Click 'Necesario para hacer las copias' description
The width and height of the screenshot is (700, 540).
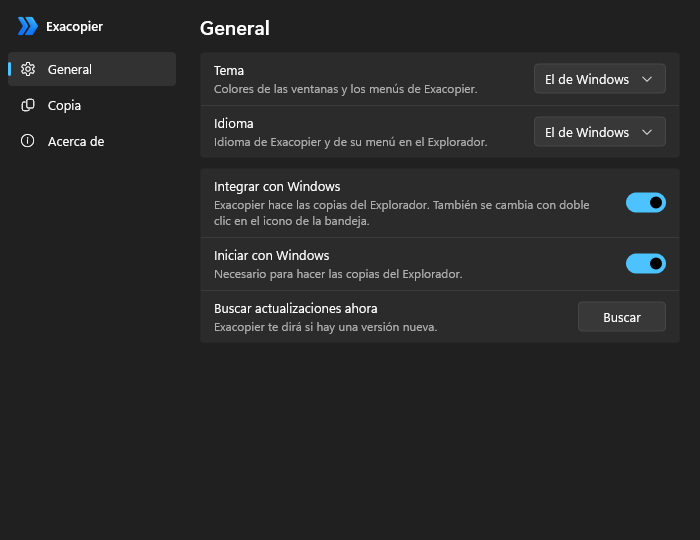(x=338, y=274)
